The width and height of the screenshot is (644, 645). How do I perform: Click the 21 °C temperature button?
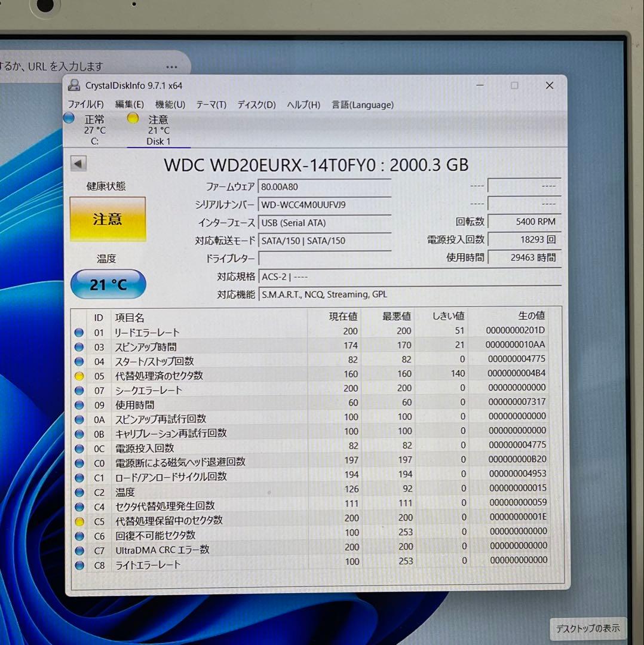(108, 284)
